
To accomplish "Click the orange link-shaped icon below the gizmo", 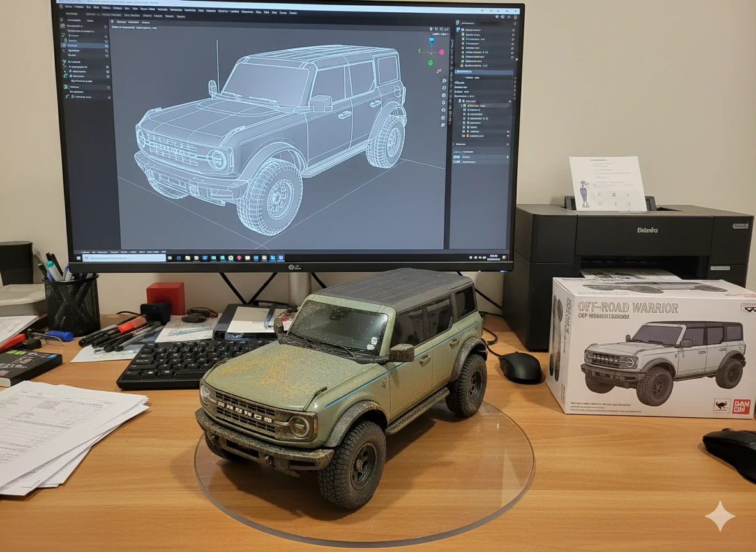I will pos(439,71).
